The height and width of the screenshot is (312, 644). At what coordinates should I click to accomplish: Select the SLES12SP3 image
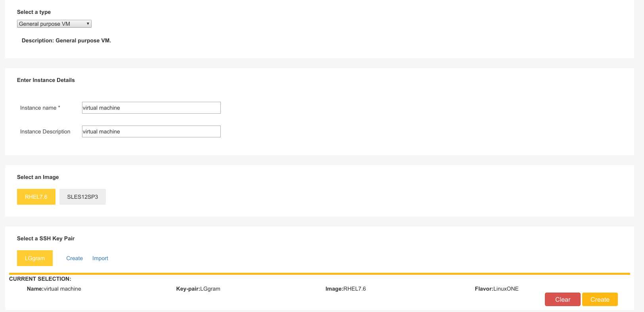click(82, 197)
